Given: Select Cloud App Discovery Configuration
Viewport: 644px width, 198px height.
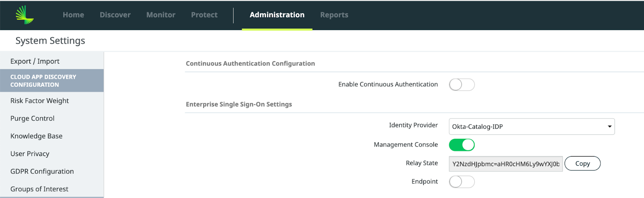Looking at the screenshot, I should (x=52, y=81).
